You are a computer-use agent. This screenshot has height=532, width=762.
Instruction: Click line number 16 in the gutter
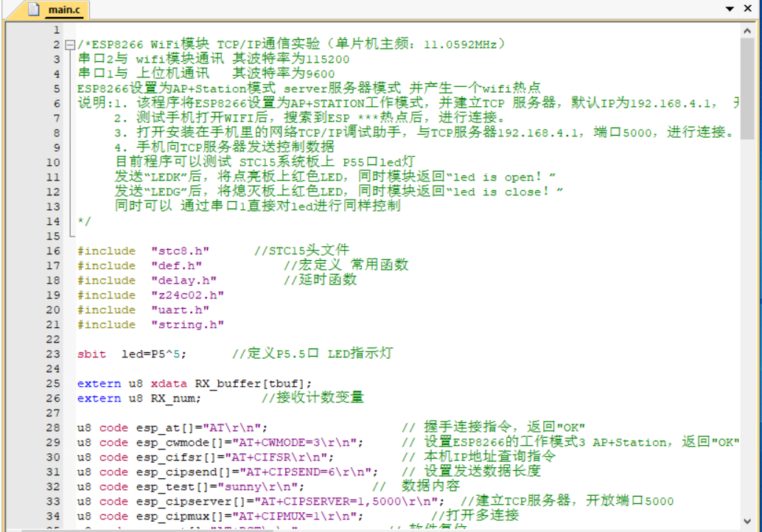pyautogui.click(x=53, y=251)
